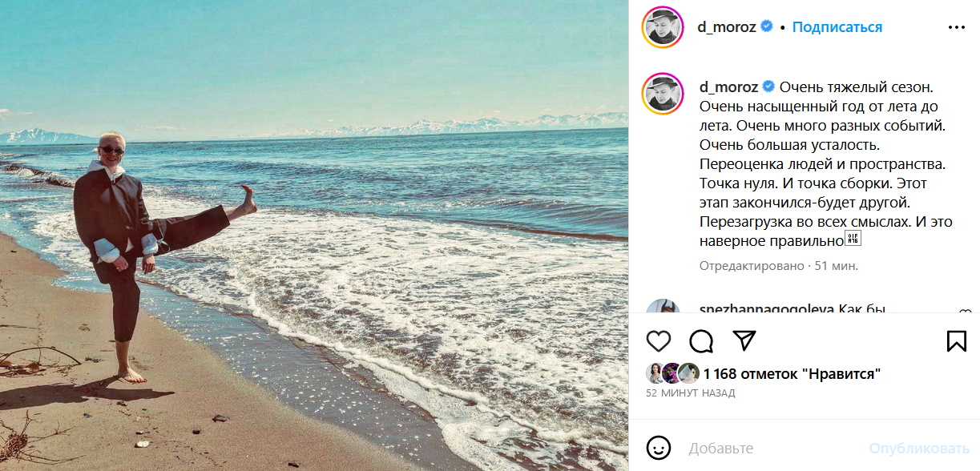Click the beach photo of the post
Viewport: 980px width, 471px height.
click(314, 235)
